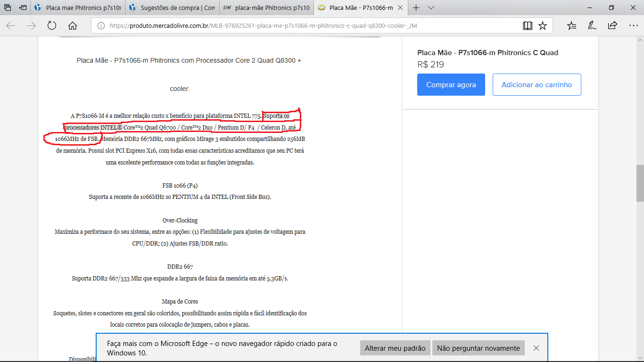Add this page to favorites star
Viewport: 644px width, 362px height.
tap(543, 26)
